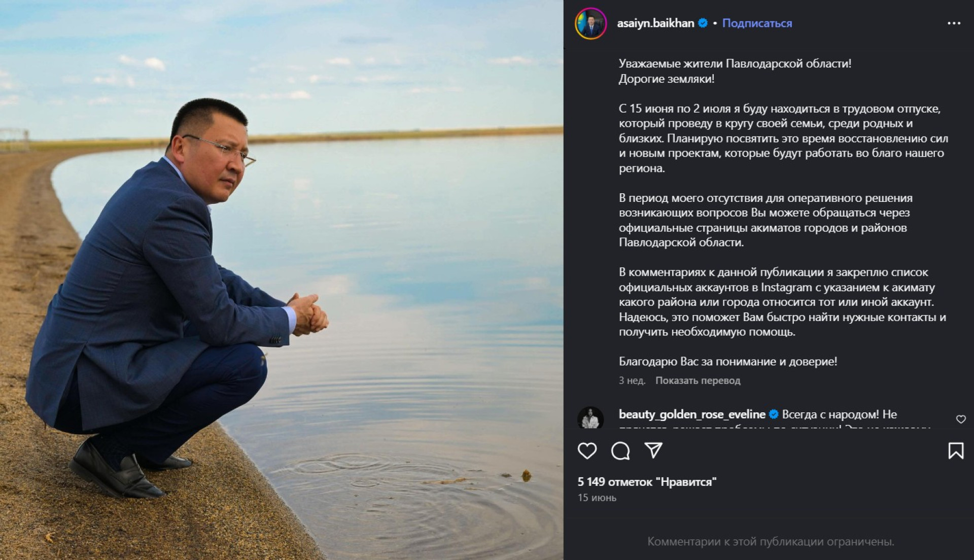Click the restricted comments notice

771,542
